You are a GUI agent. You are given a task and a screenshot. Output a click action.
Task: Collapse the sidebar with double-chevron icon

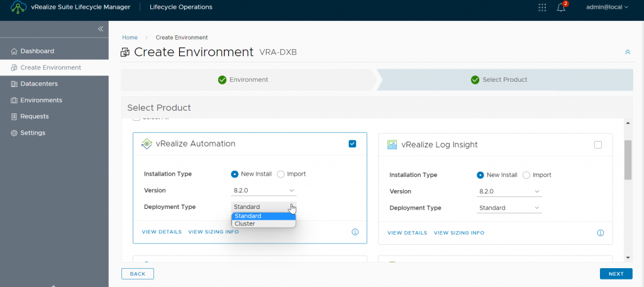(x=100, y=29)
